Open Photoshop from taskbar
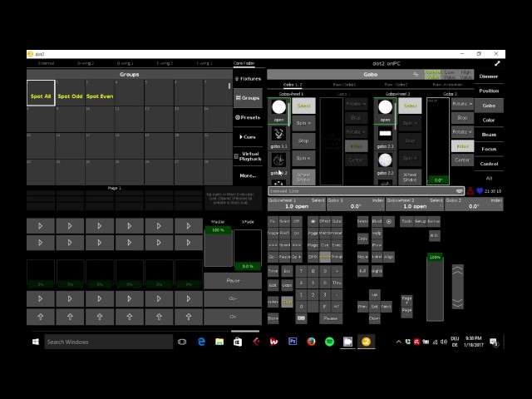 pos(293,342)
